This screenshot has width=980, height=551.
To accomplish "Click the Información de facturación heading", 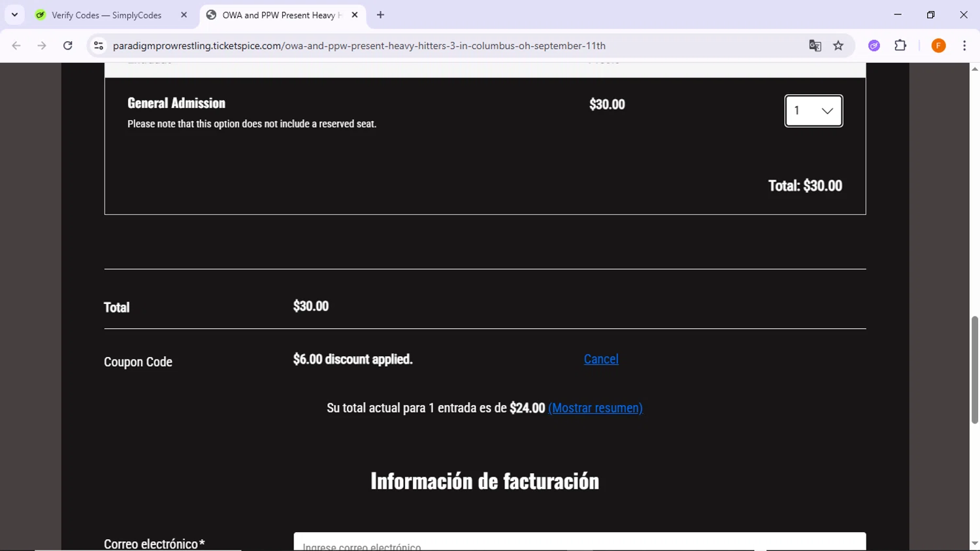I will pyautogui.click(x=485, y=481).
